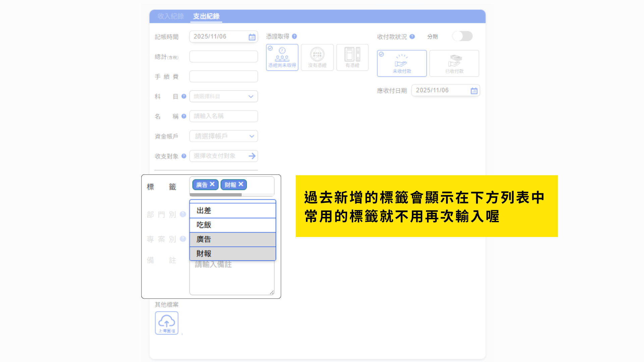Image resolution: width=644 pixels, height=362 pixels.
Task: Switch to the 收入紀錄 tab
Action: point(170,16)
